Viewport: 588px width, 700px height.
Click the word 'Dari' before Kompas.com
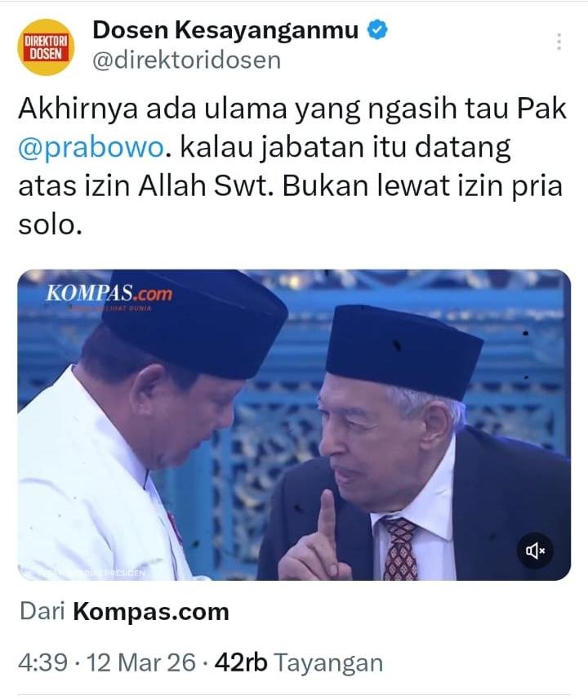coord(42,612)
